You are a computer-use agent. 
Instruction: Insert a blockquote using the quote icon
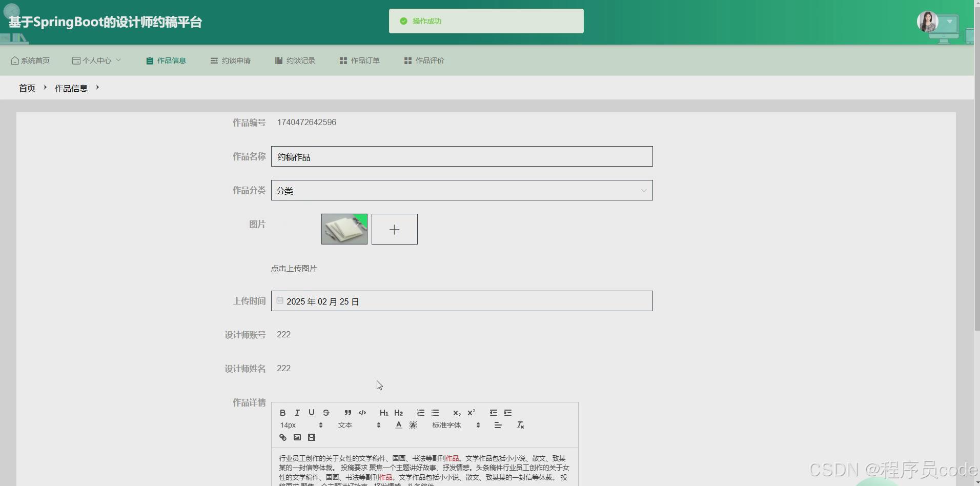coord(348,413)
